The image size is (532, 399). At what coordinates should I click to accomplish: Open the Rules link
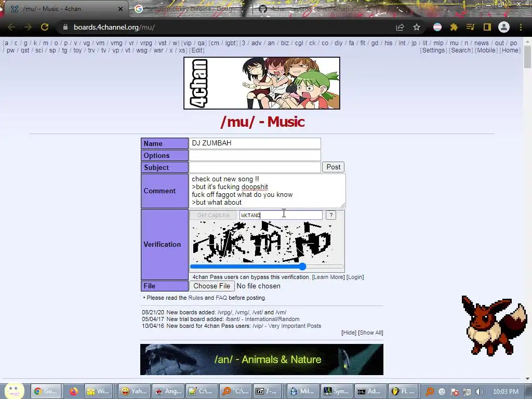(x=195, y=298)
